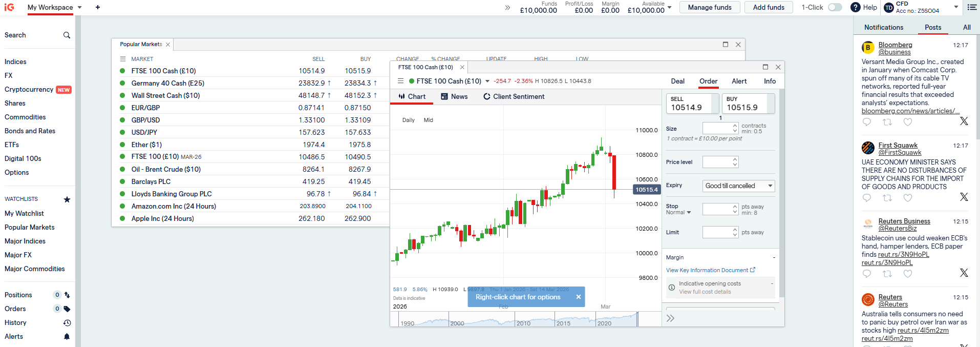Like the Bloomberg post with heart icon
Viewport: 980px width, 347px height.
908,121
